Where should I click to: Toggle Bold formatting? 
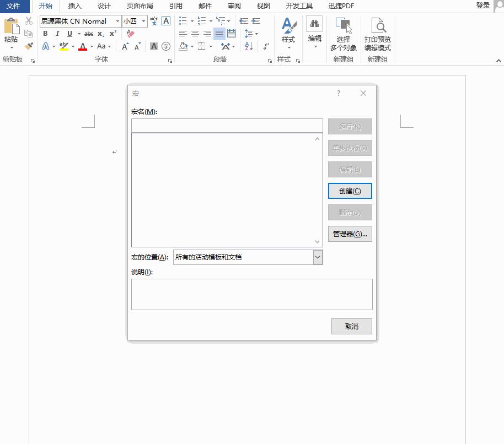coord(45,34)
